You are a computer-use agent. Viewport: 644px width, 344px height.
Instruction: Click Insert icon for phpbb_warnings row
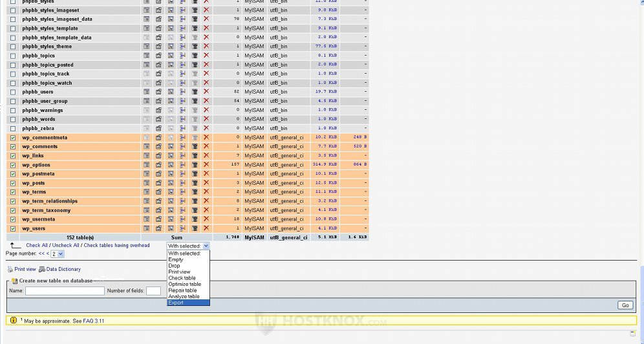click(183, 110)
